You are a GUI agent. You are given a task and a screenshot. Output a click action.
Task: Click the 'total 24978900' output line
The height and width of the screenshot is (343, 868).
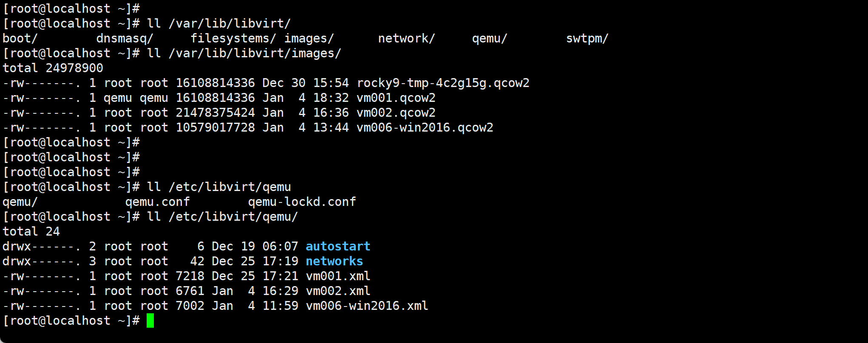[x=53, y=68]
